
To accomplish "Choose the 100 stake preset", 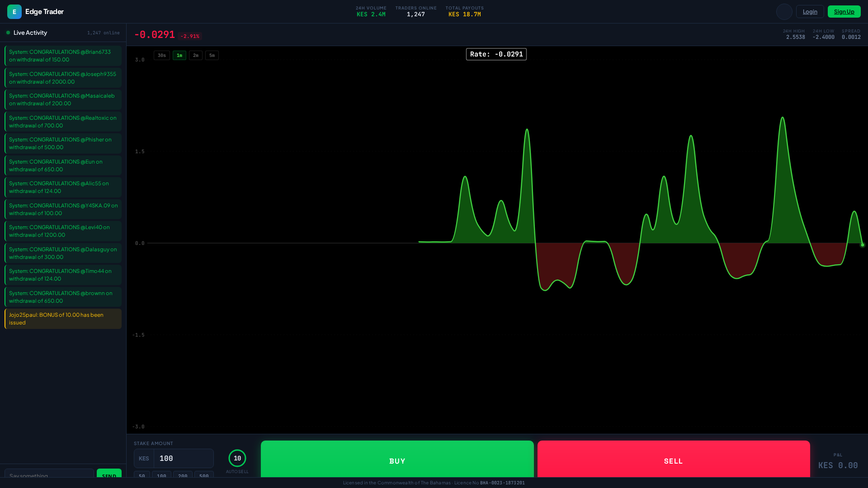I will pyautogui.click(x=161, y=474).
